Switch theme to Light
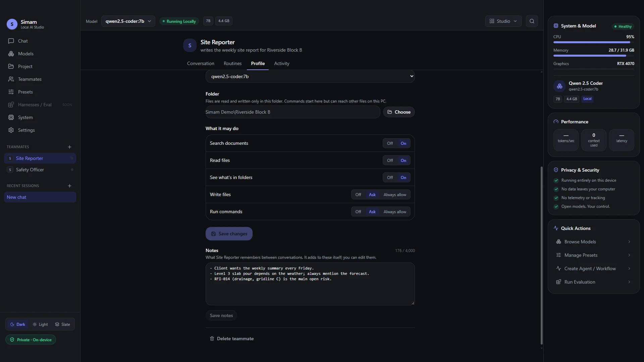This screenshot has height=362, width=644. [x=40, y=324]
